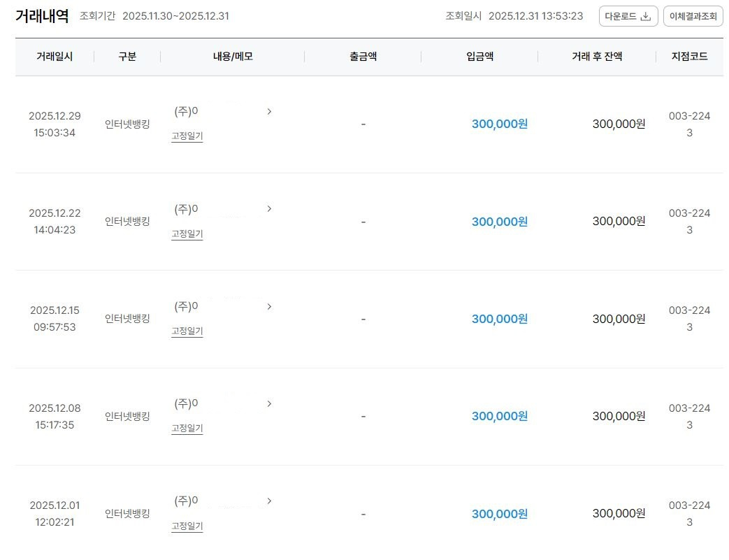Viewport: 729px width, 560px height.
Task: Click the 고정일기 memo on the 2025.12.01 row
Action: tap(187, 526)
